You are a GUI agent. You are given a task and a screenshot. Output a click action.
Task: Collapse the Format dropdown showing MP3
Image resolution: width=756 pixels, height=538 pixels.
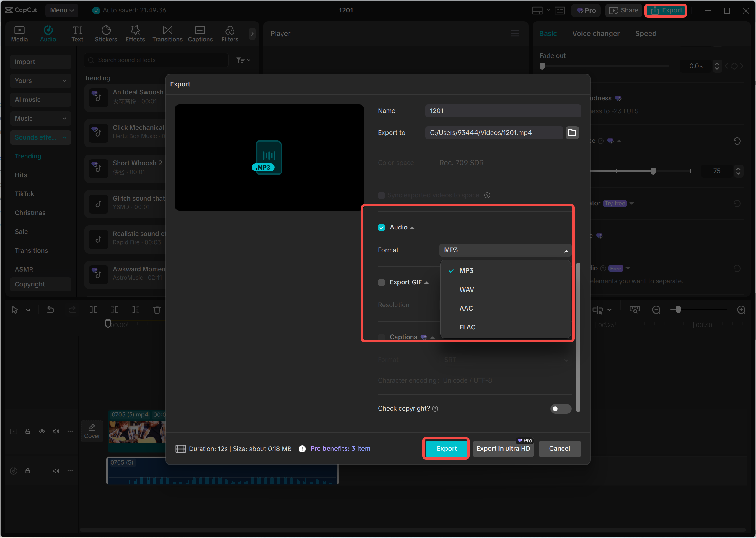click(566, 251)
